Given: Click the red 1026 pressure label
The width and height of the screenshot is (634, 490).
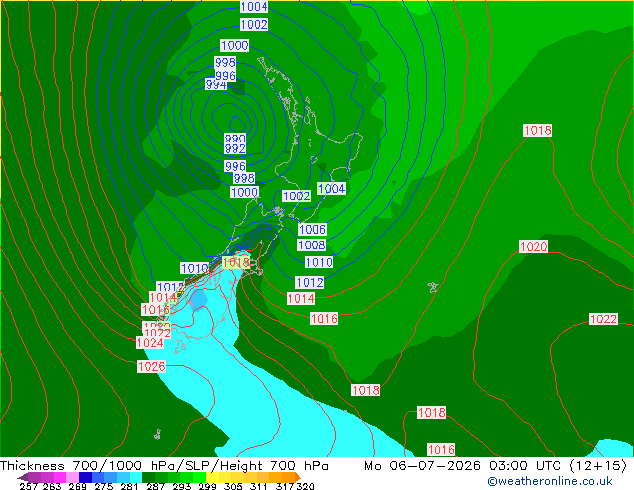Looking at the screenshot, I should (152, 367).
